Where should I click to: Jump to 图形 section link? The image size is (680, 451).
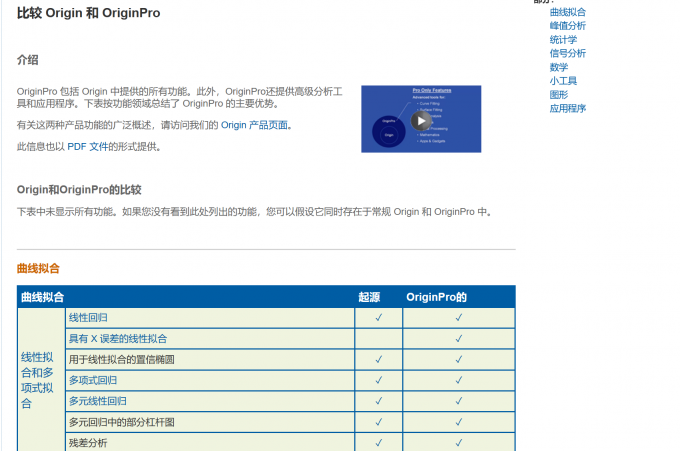[x=559, y=95]
